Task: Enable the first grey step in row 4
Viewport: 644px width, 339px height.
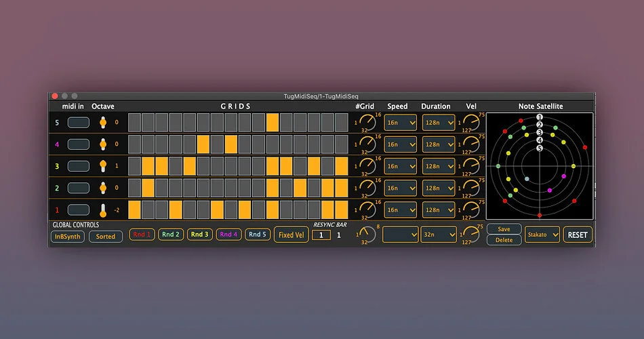Action: pos(134,144)
